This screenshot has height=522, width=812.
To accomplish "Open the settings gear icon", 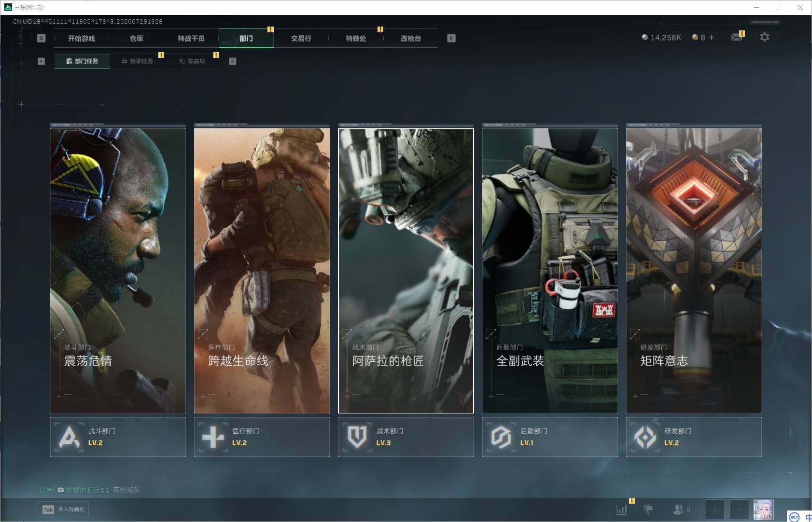I will [765, 37].
